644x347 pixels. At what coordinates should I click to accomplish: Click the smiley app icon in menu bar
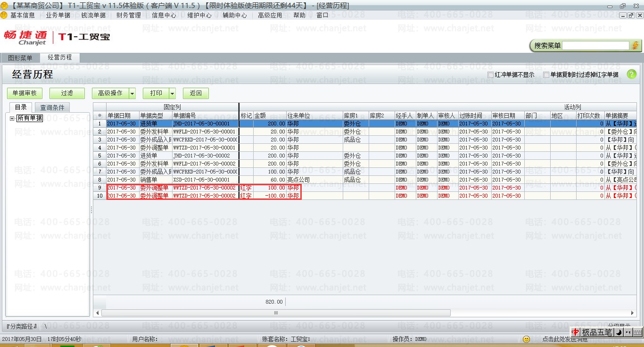tap(4, 15)
